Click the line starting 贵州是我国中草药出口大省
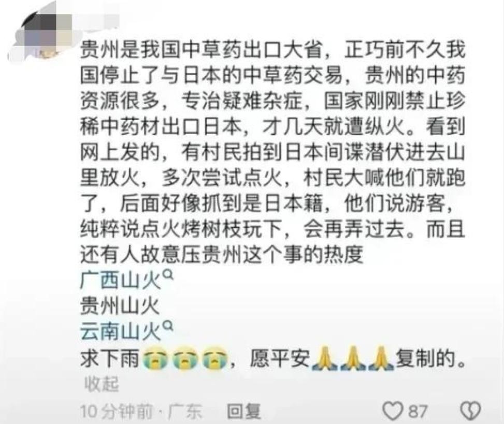Viewport: 504px width, 424px height. 272,50
